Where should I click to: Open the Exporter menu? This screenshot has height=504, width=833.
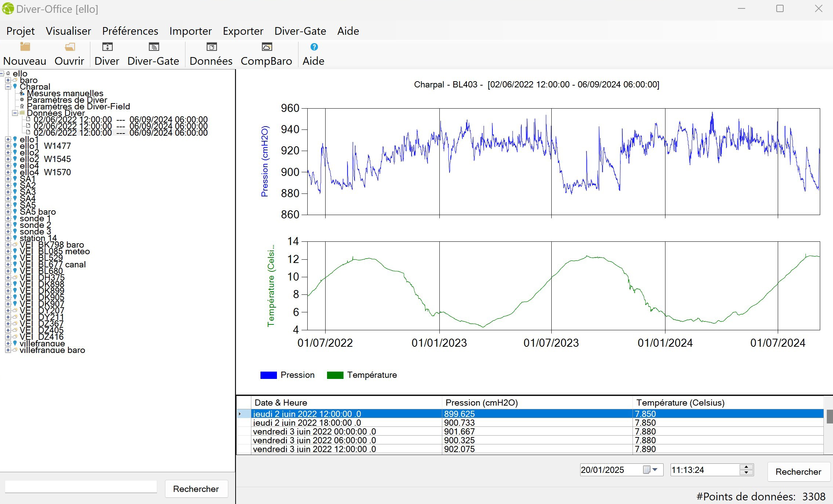(243, 31)
